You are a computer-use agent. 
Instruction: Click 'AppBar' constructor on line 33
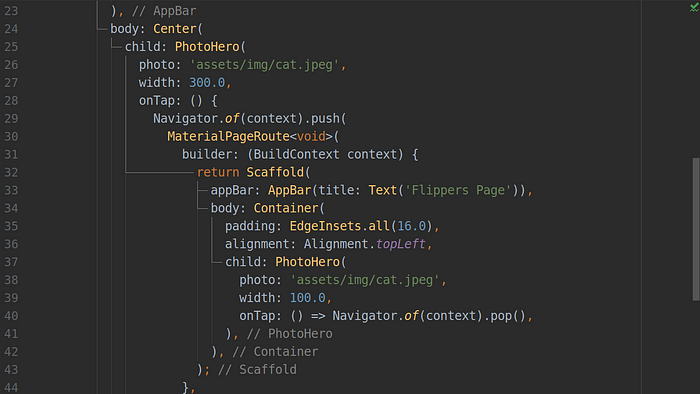[x=289, y=191]
